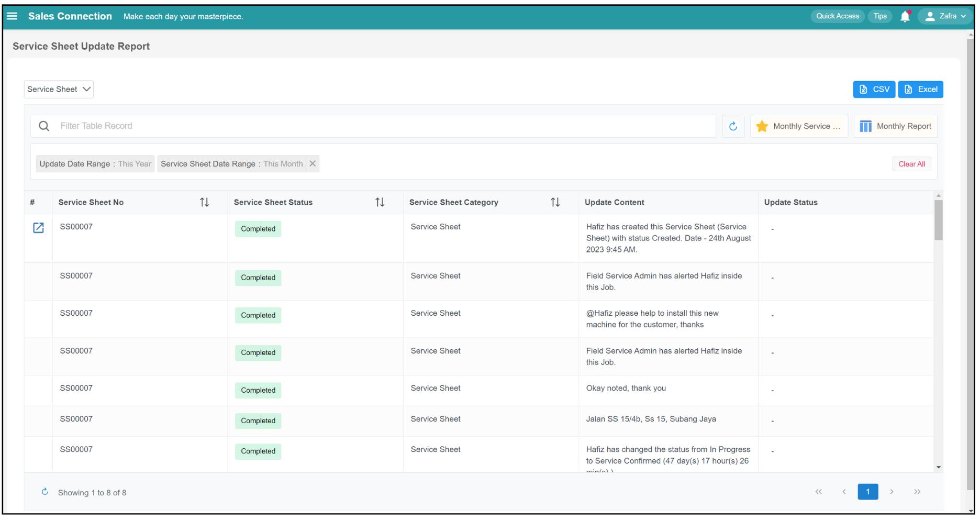Open the hamburger navigation menu
980x520 pixels.
12,16
